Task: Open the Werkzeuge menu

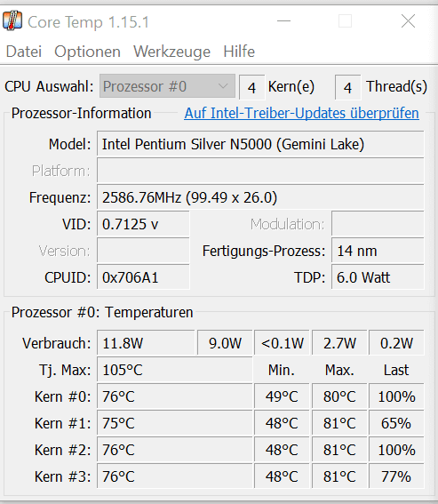Action: coord(172,52)
